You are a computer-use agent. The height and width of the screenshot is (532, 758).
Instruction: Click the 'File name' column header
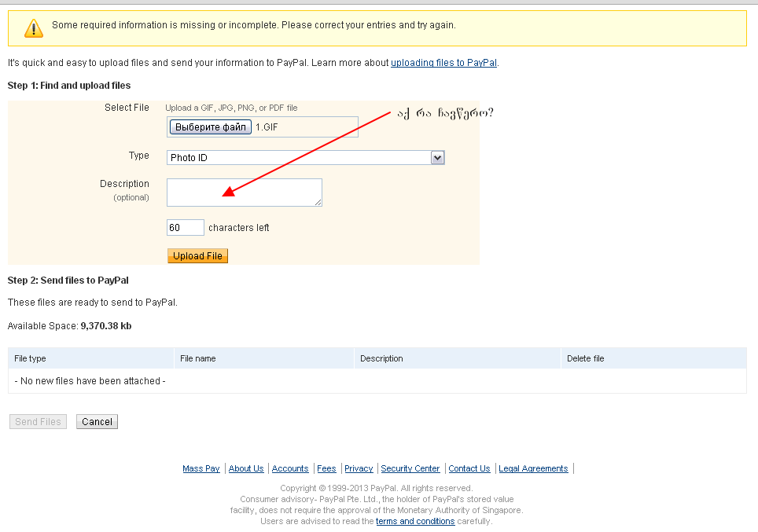click(264, 358)
